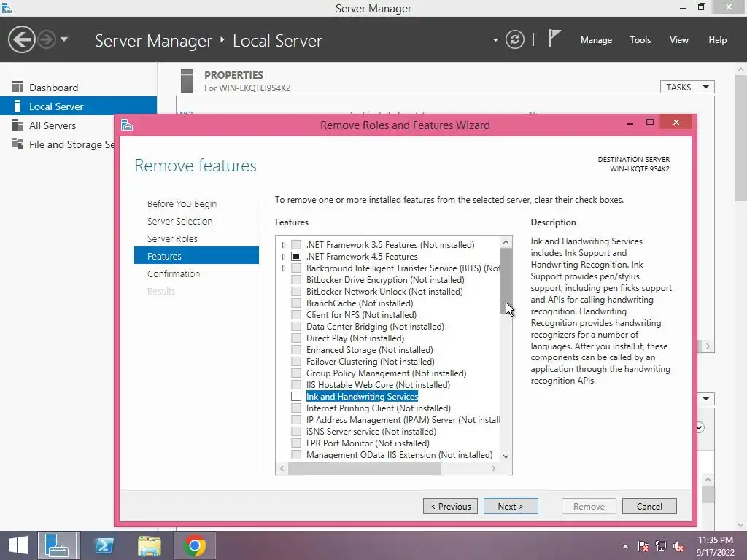Click the Action Center flag tray icon
Image resolution: width=747 pixels, height=560 pixels.
pos(643,546)
